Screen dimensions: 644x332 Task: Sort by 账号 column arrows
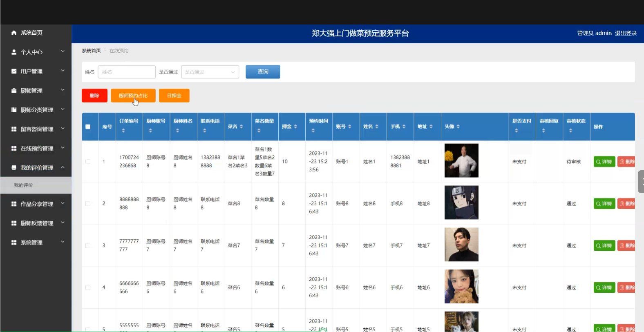pyautogui.click(x=349, y=127)
